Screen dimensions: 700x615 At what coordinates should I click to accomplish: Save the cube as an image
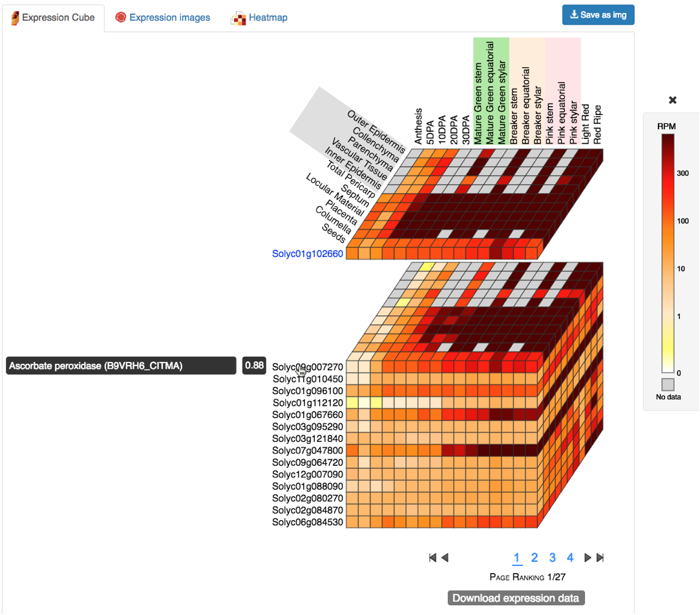coord(598,15)
